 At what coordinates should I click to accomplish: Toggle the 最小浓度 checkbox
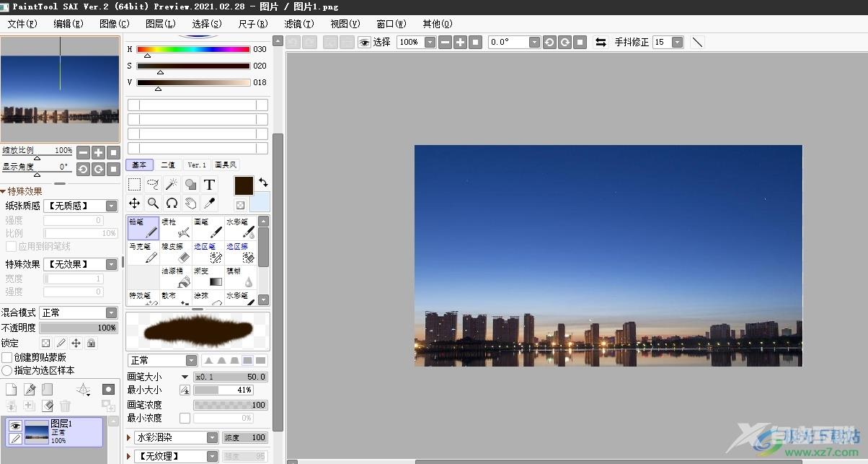[x=185, y=418]
